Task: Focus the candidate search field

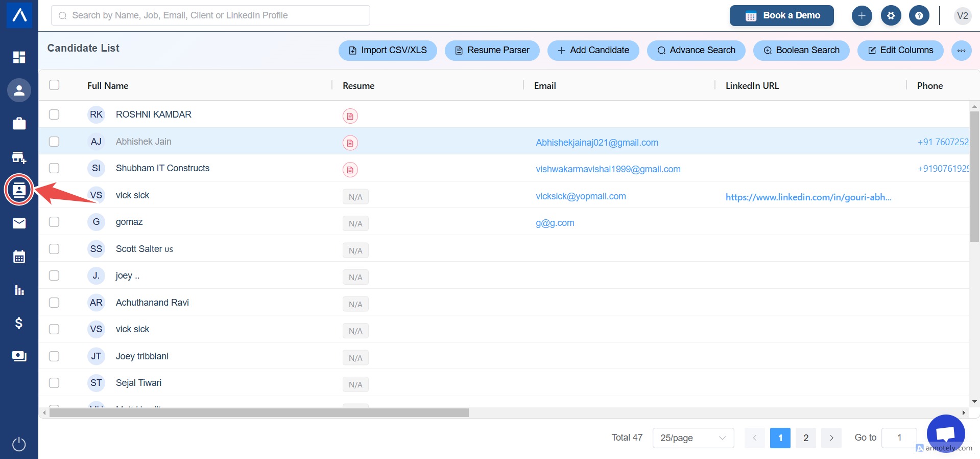Action: (210, 15)
